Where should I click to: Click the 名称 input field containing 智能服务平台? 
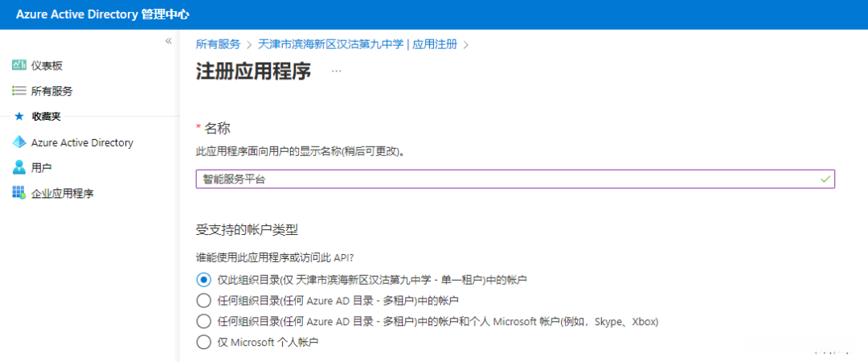(x=515, y=179)
